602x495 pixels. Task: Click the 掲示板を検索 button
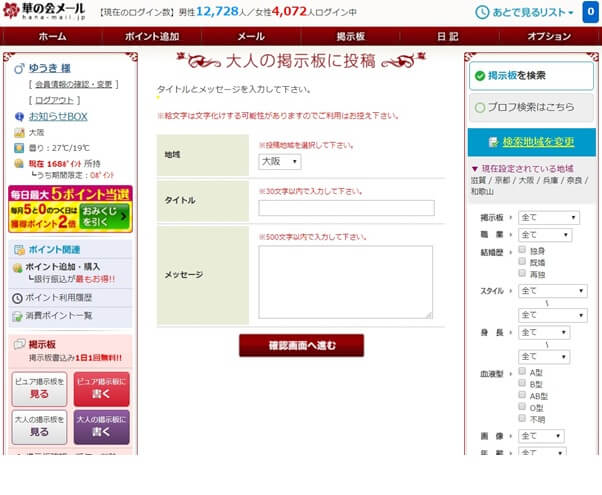[531, 76]
